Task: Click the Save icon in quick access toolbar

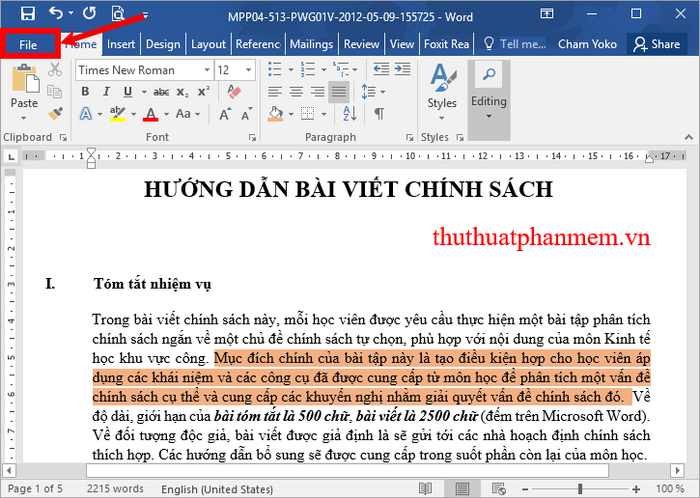Action: pyautogui.click(x=28, y=13)
